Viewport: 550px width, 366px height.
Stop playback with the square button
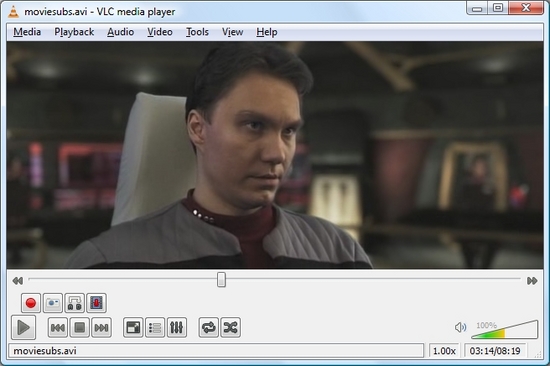pyautogui.click(x=79, y=328)
